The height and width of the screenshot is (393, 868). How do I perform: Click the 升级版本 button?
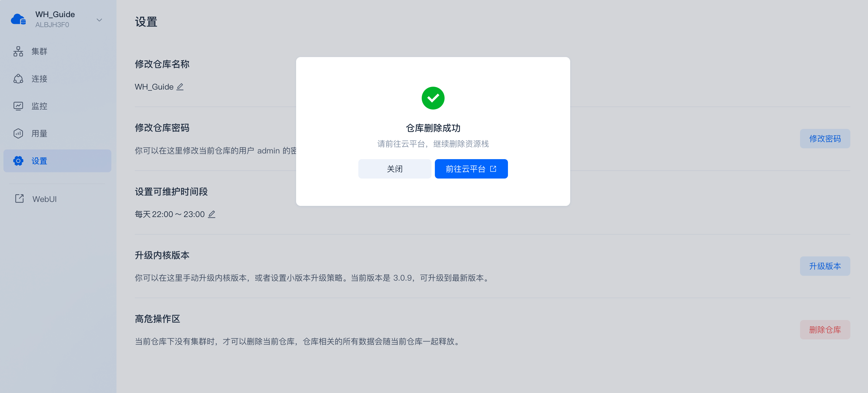[825, 266]
